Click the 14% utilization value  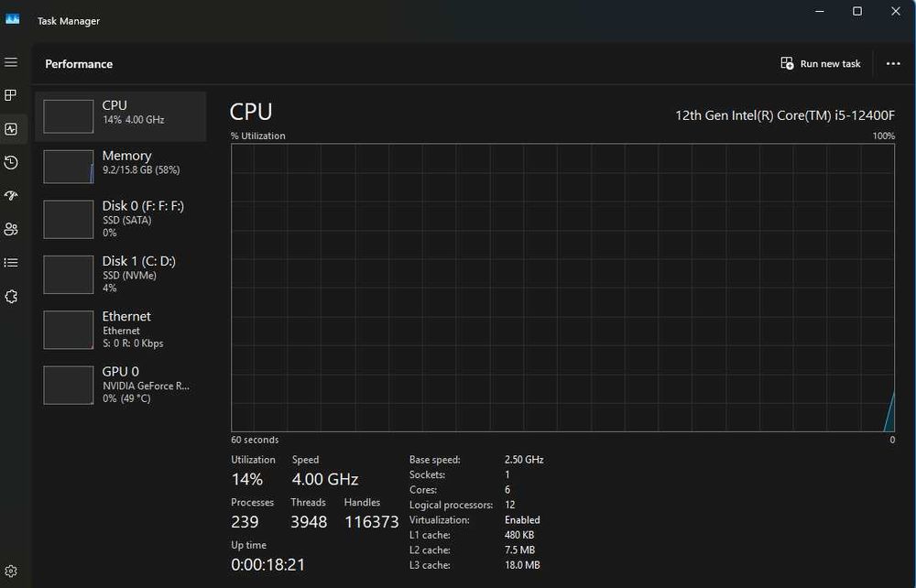tap(247, 479)
